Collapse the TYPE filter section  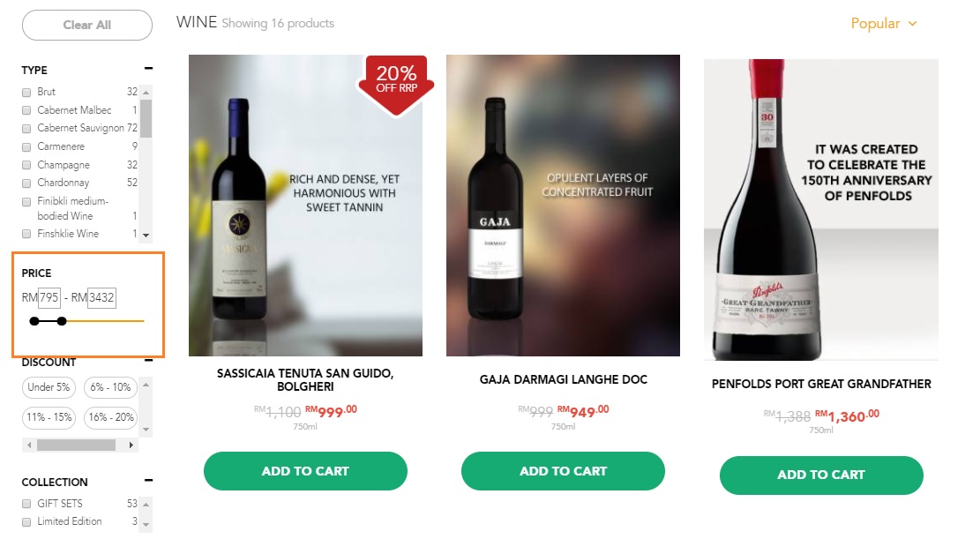click(x=148, y=69)
